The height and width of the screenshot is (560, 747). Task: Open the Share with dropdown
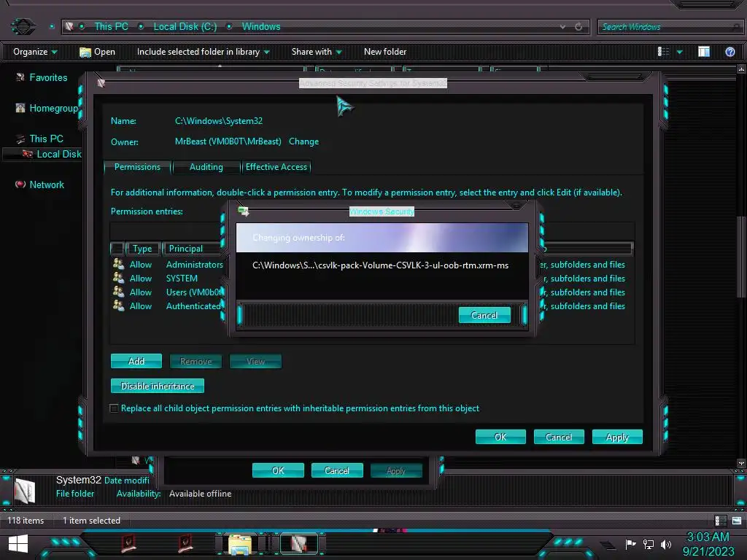317,52
